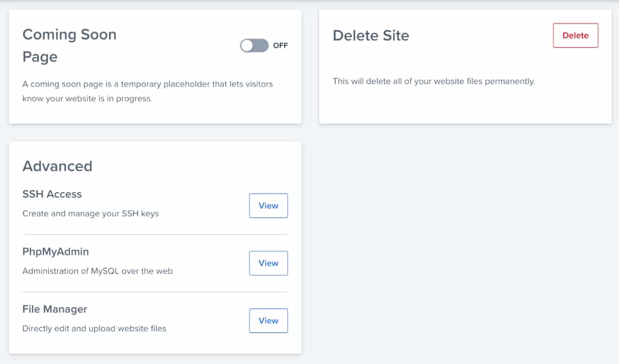Click View next to SSH Access
The image size is (619, 364).
[x=268, y=206]
